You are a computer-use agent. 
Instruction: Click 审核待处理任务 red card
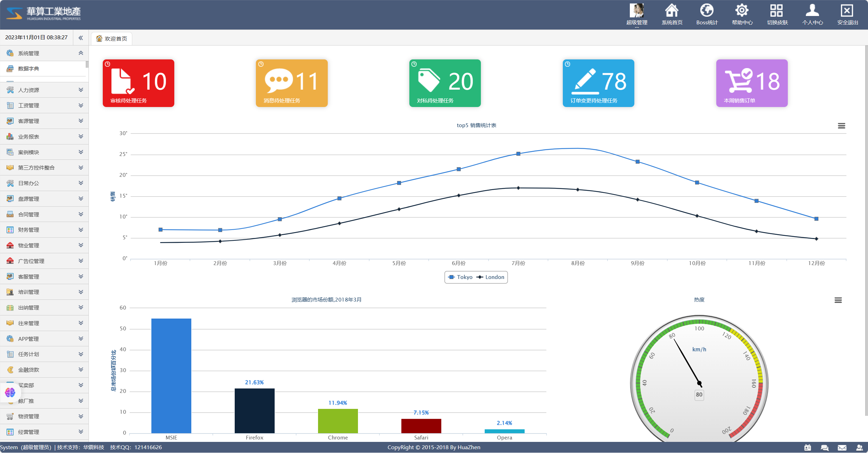coord(139,83)
